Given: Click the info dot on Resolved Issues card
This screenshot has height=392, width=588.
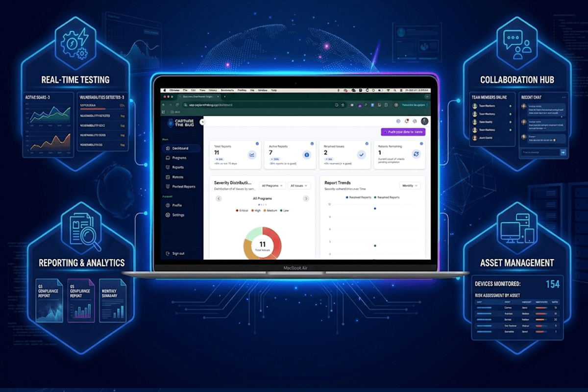Looking at the screenshot, I should tap(367, 144).
